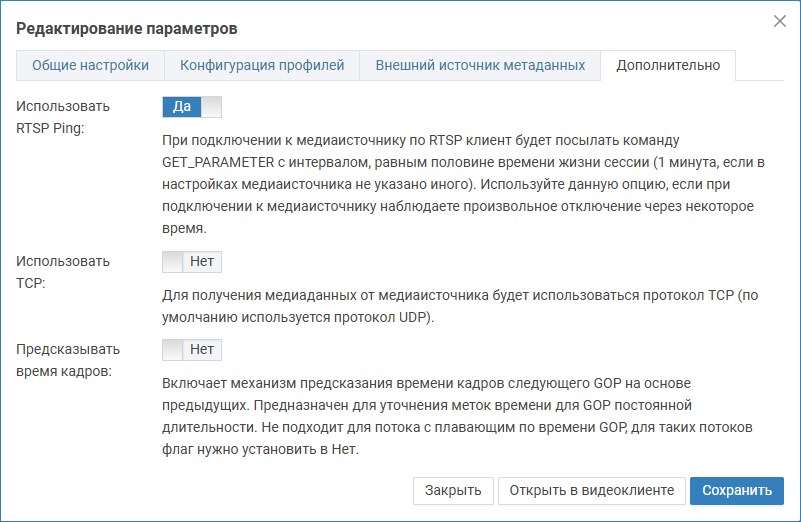Switch to the Общие настройки tab
The height and width of the screenshot is (522, 801).
click(x=90, y=65)
